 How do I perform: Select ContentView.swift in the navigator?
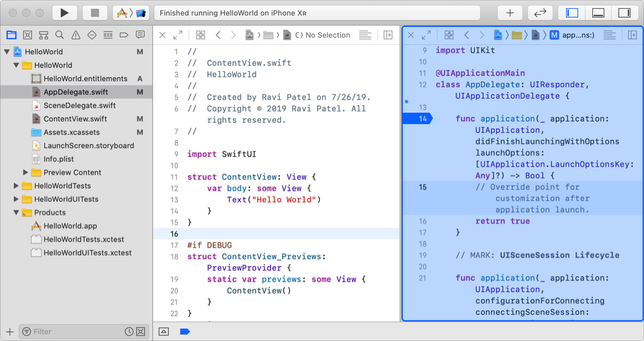(75, 118)
